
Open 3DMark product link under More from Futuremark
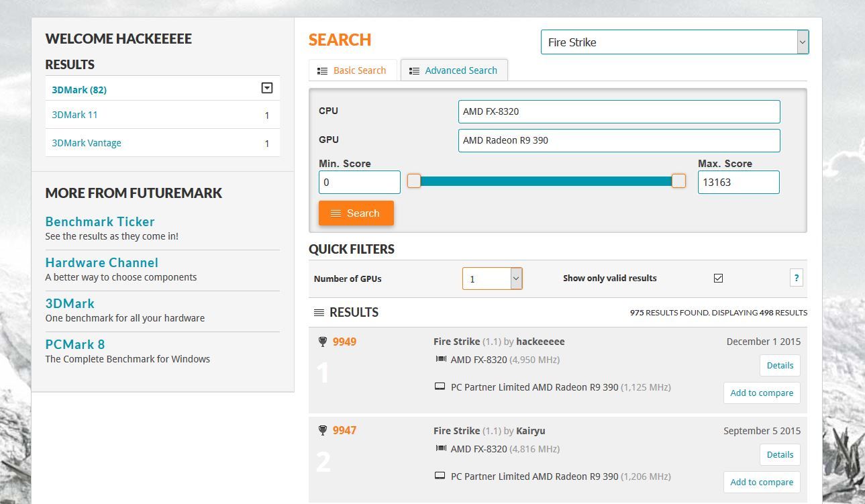tap(70, 303)
